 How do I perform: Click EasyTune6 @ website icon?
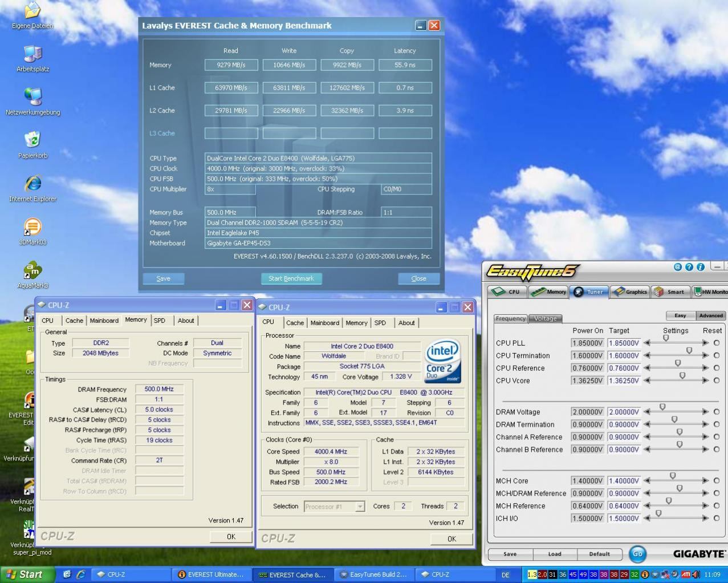point(678,266)
